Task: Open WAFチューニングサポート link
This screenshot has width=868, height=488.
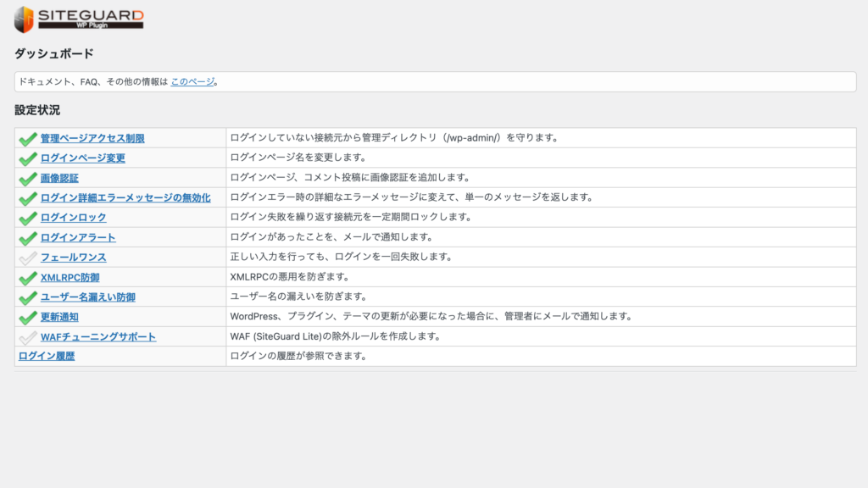Action: [x=98, y=337]
